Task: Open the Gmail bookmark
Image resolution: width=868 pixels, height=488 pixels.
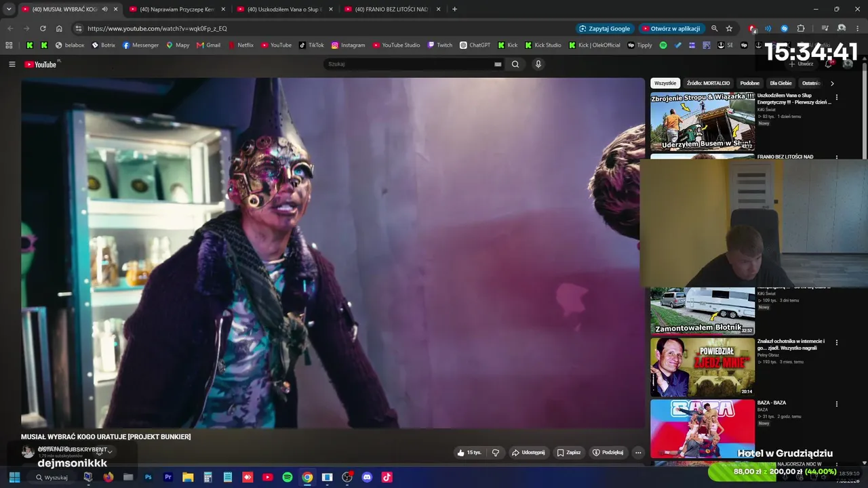Action: coord(208,45)
